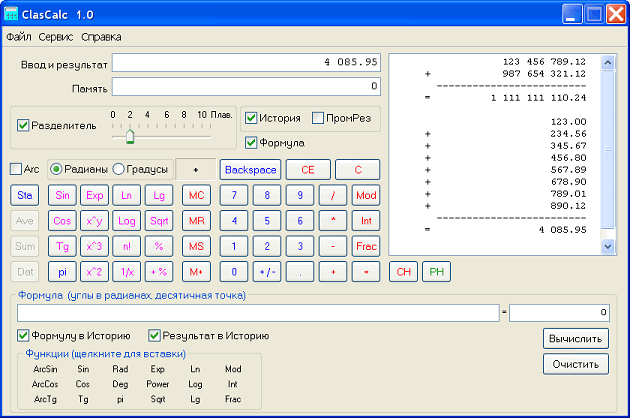
Task: Click the CH button below history
Action: (x=403, y=272)
